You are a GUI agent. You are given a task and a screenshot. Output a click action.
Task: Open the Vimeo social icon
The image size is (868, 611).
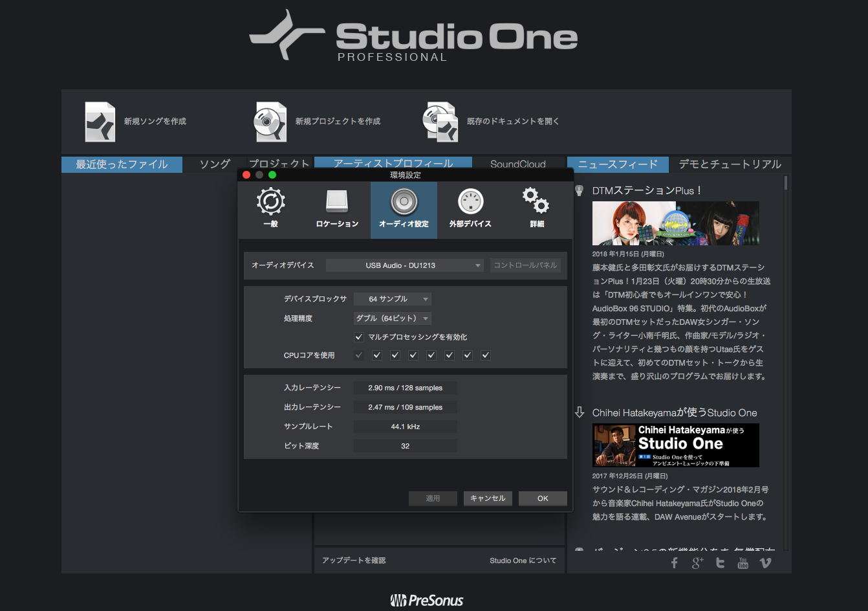coord(765,562)
